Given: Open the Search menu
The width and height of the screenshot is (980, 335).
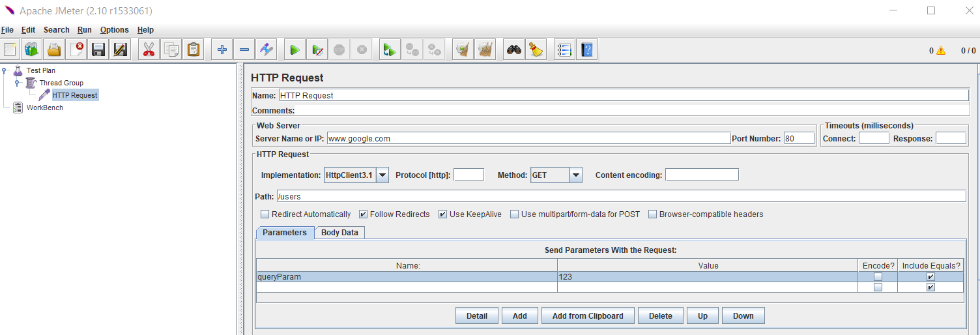Looking at the screenshot, I should coord(56,30).
